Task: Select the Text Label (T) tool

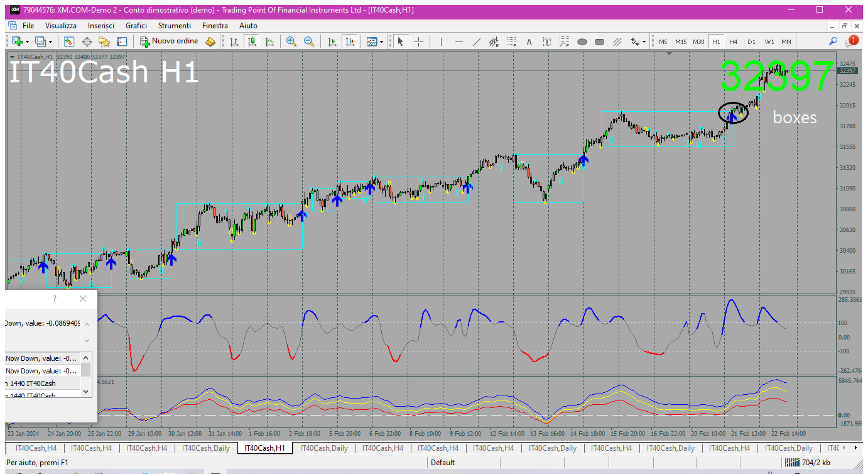Action: point(546,41)
